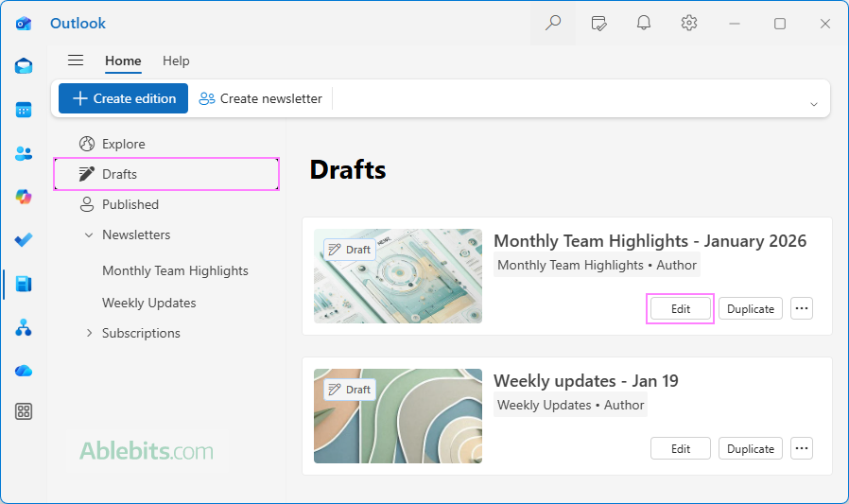The image size is (849, 504).
Task: Open the Weekly updates draft thumbnail
Action: click(398, 416)
